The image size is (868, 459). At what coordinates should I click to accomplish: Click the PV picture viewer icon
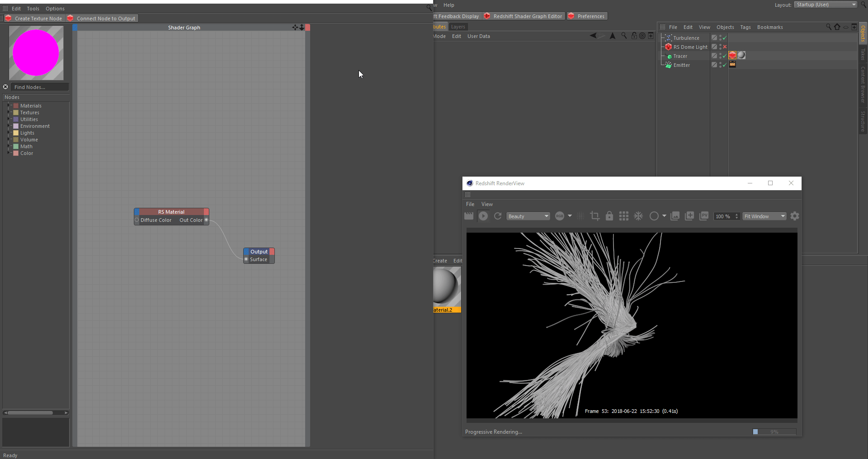tap(704, 216)
